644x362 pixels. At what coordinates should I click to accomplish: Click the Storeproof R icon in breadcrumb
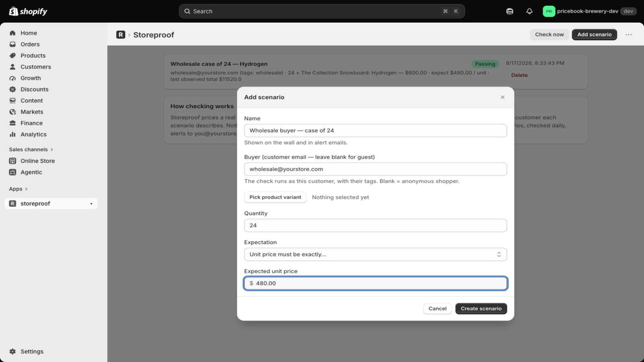tap(121, 35)
